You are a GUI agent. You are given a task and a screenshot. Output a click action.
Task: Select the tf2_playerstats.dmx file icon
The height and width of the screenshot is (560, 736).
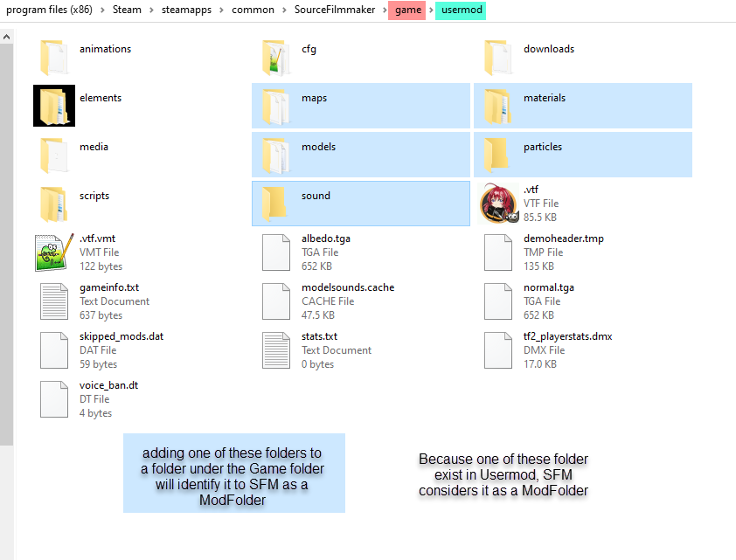coord(498,350)
